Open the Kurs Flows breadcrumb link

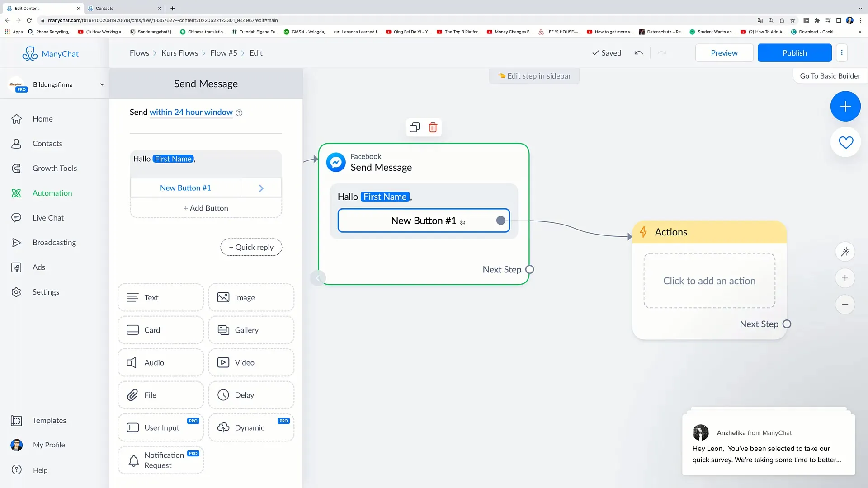coord(180,53)
